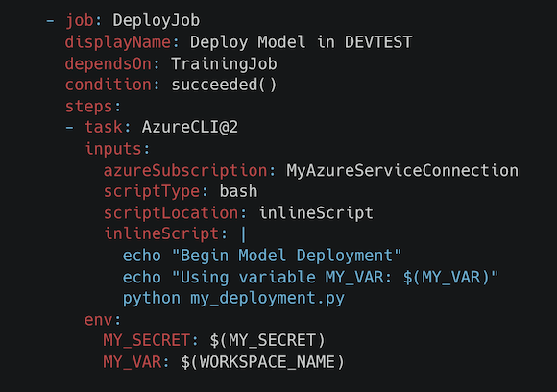
Task: Click the 'job' key at the top
Action: (80, 20)
